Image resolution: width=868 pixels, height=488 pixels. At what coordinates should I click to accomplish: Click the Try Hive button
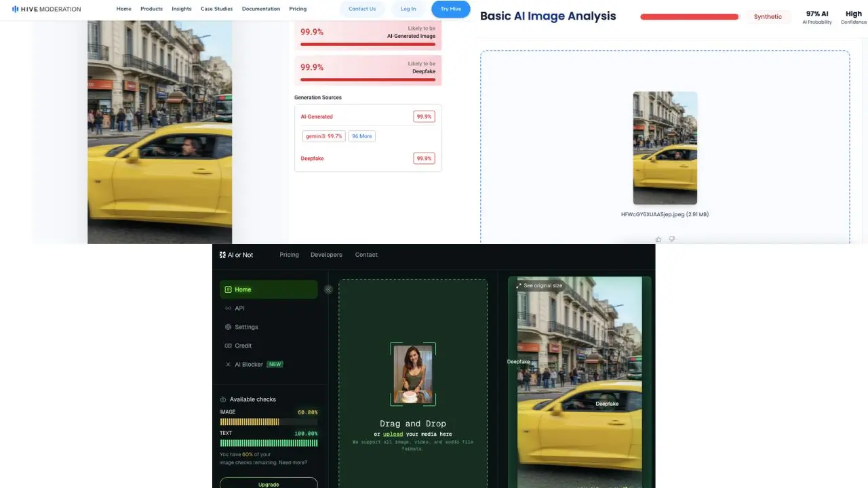(x=450, y=9)
